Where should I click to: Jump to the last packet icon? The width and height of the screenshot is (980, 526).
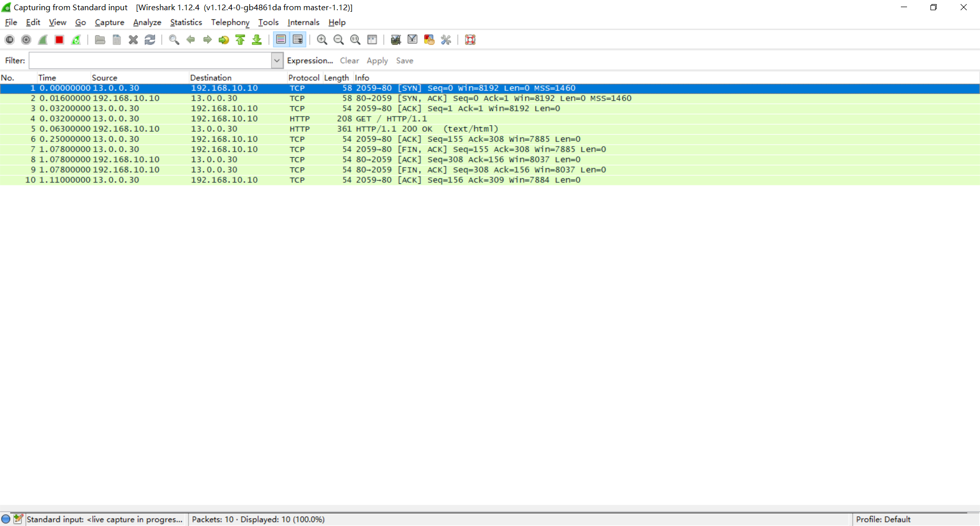click(x=257, y=40)
